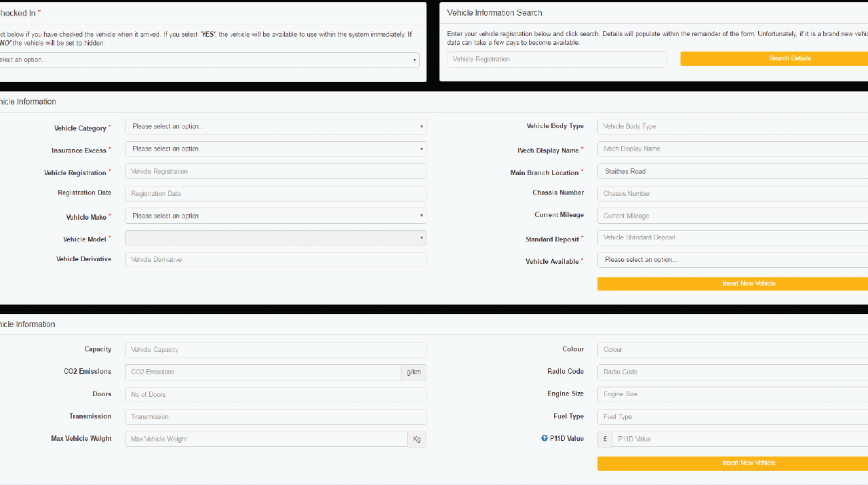The height and width of the screenshot is (485, 868).
Task: Expand the Vehicle Category dropdown
Action: 275,127
